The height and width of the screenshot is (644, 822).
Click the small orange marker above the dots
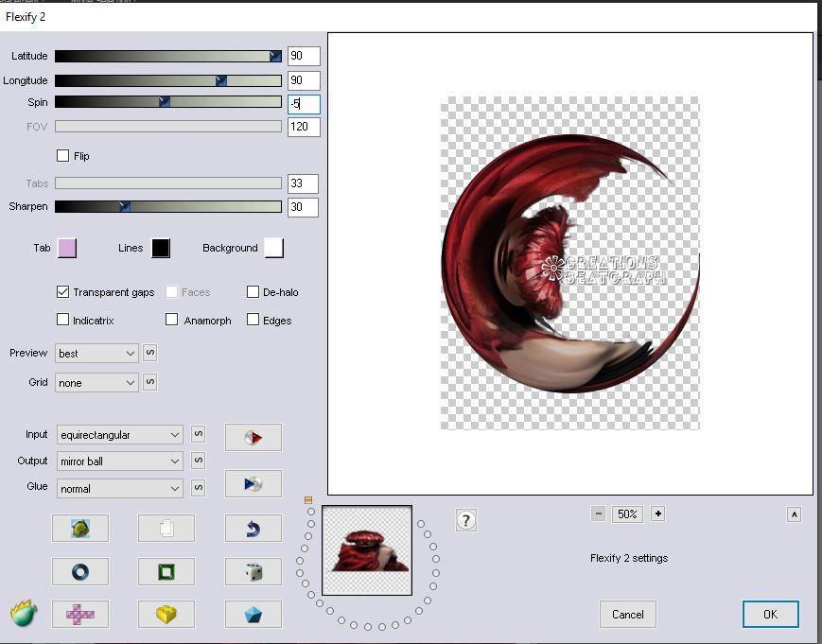tap(308, 500)
